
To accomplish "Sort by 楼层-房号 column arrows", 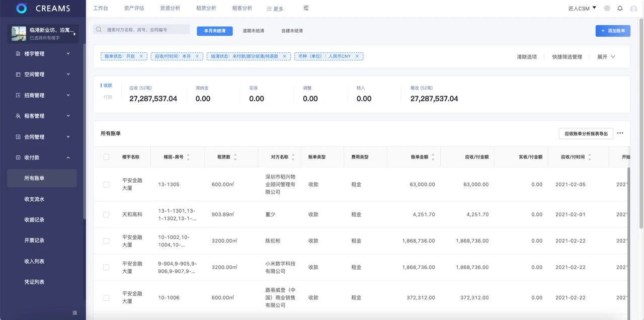I will 188,157.
